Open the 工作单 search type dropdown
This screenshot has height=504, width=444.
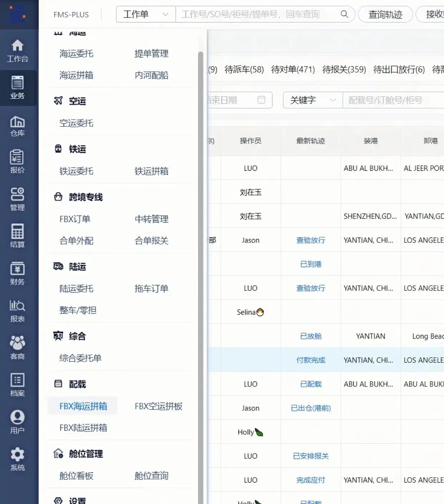(145, 14)
